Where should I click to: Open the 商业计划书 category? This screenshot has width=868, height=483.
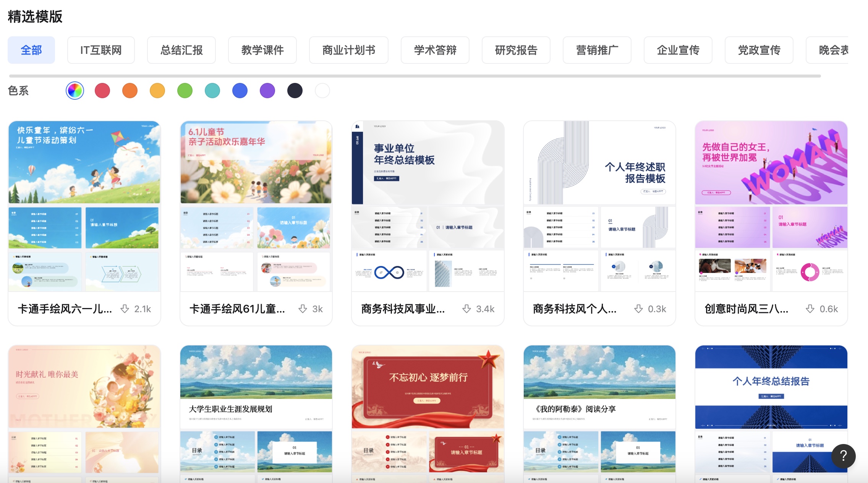click(x=349, y=50)
